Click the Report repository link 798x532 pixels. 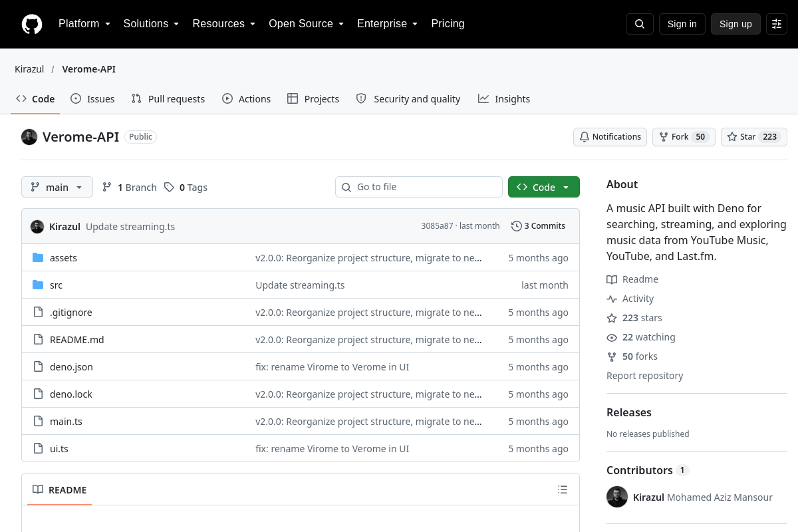(645, 376)
